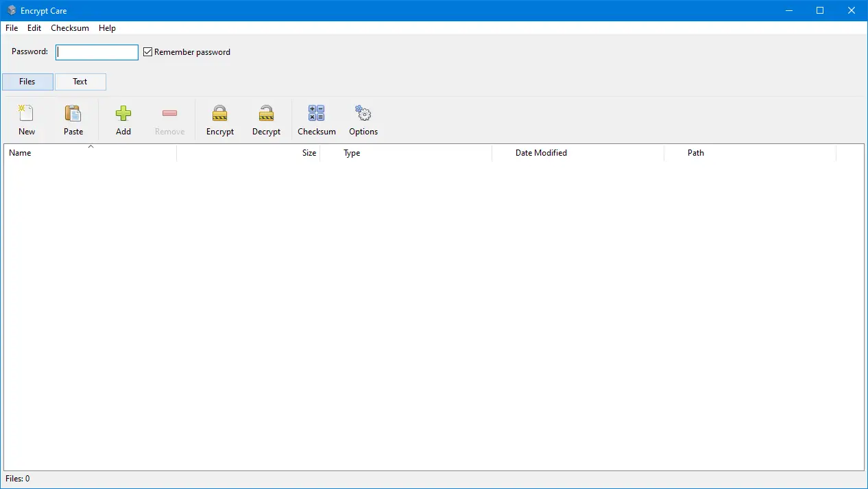Click the Paste clipboard icon
This screenshot has height=489, width=868.
[73, 114]
